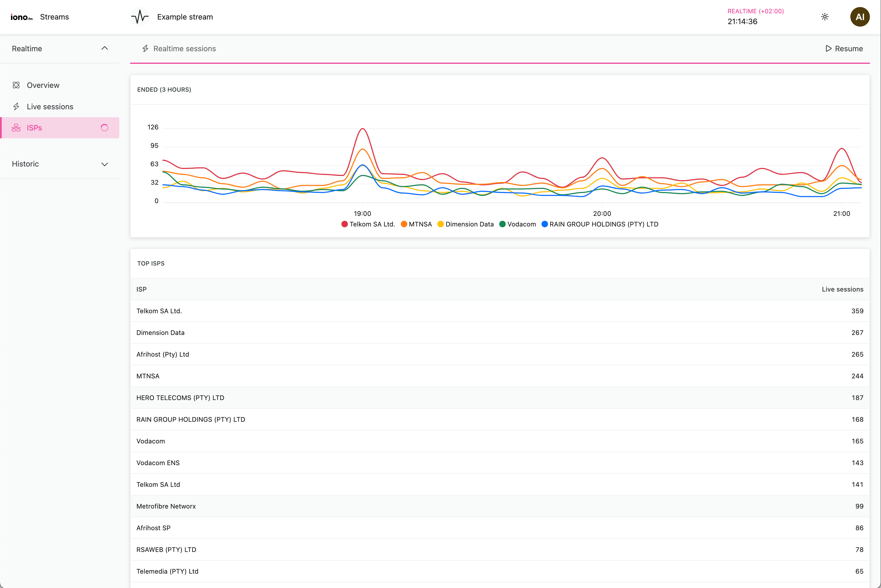The height and width of the screenshot is (588, 881).
Task: Open the Streams link in header
Action: pos(54,17)
